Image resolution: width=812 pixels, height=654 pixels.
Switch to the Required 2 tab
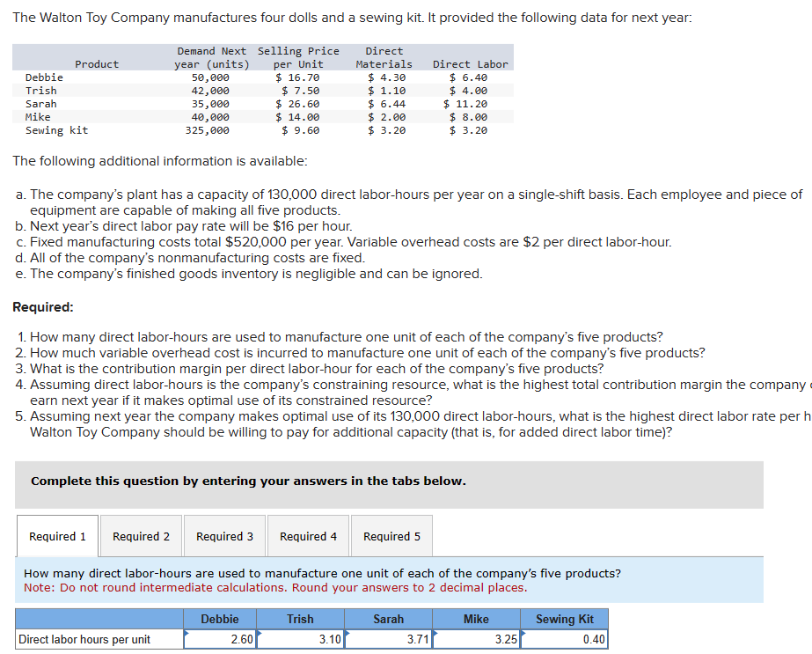[x=141, y=536]
